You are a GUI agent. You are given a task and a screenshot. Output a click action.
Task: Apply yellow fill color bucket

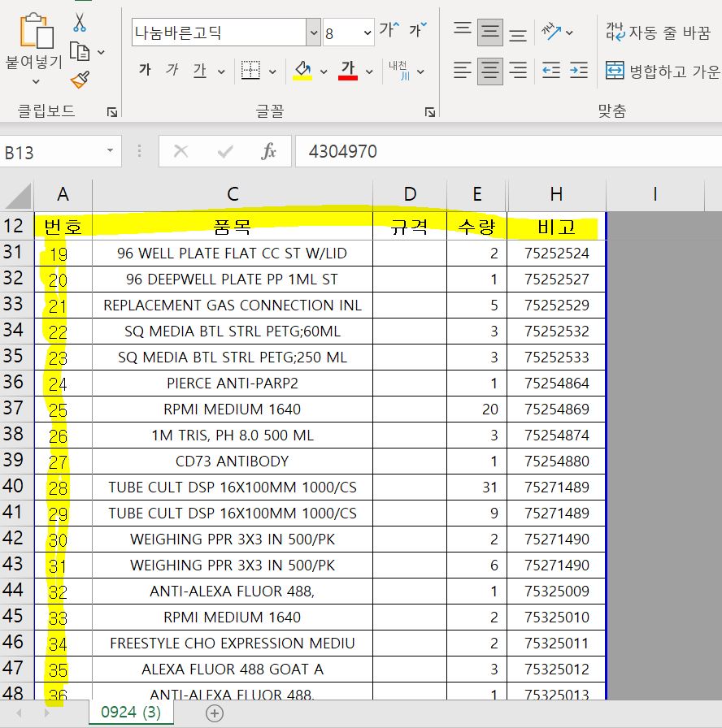[302, 71]
